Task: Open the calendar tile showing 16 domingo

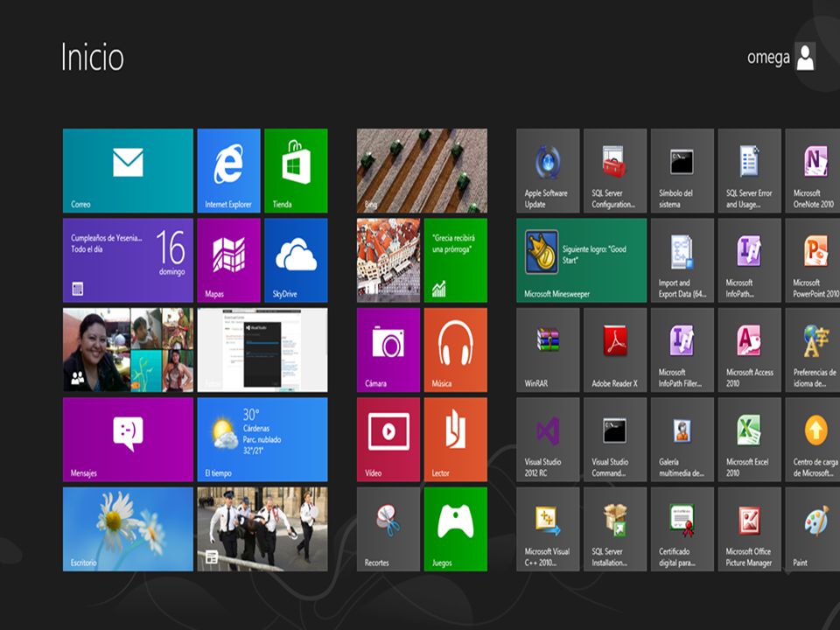Action: 128,260
